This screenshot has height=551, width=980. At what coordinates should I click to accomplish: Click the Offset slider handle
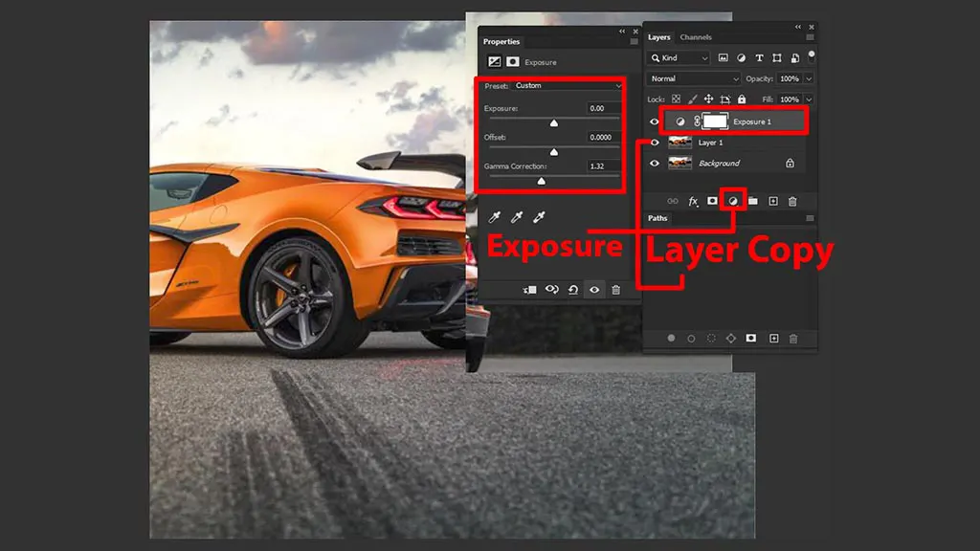(554, 152)
